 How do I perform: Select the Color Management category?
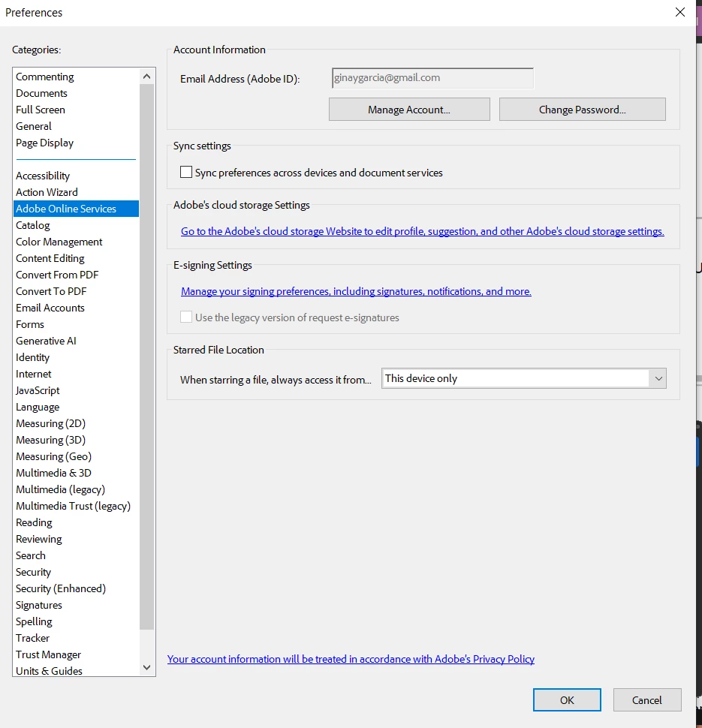(x=76, y=242)
